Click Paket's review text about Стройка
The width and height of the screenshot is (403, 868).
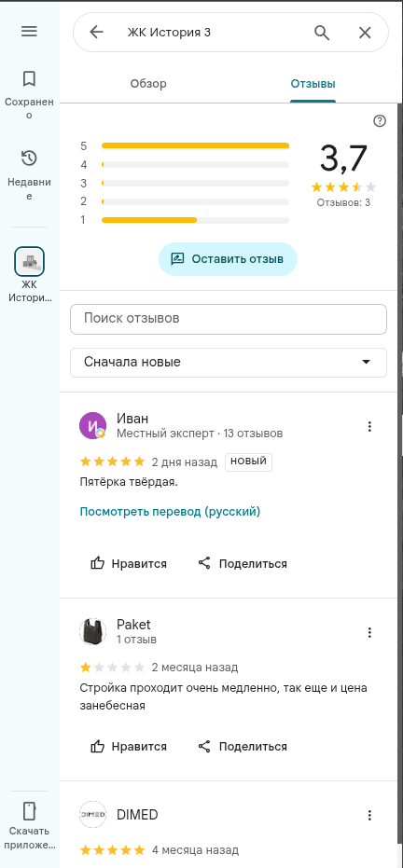pyautogui.click(x=224, y=697)
